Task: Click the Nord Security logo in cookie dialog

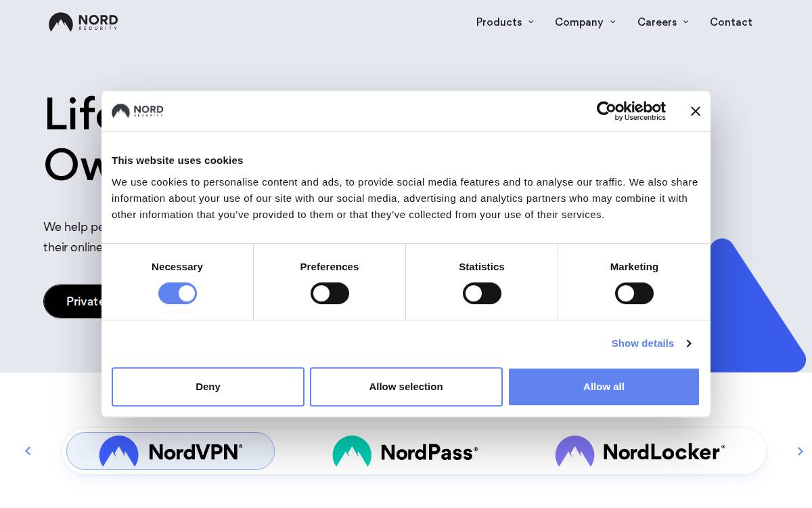Action: pyautogui.click(x=137, y=111)
